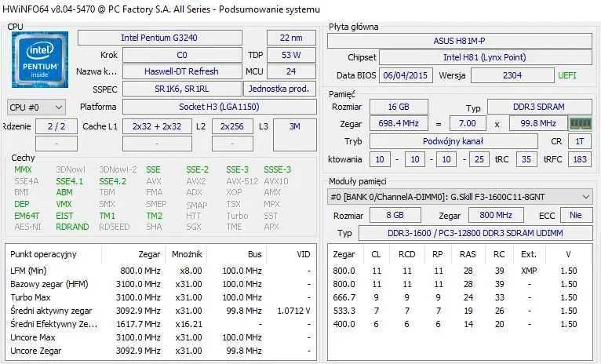Select the DDR3-1600 / PC3-12800 type field
The width and height of the screenshot is (601, 364).
tap(475, 233)
